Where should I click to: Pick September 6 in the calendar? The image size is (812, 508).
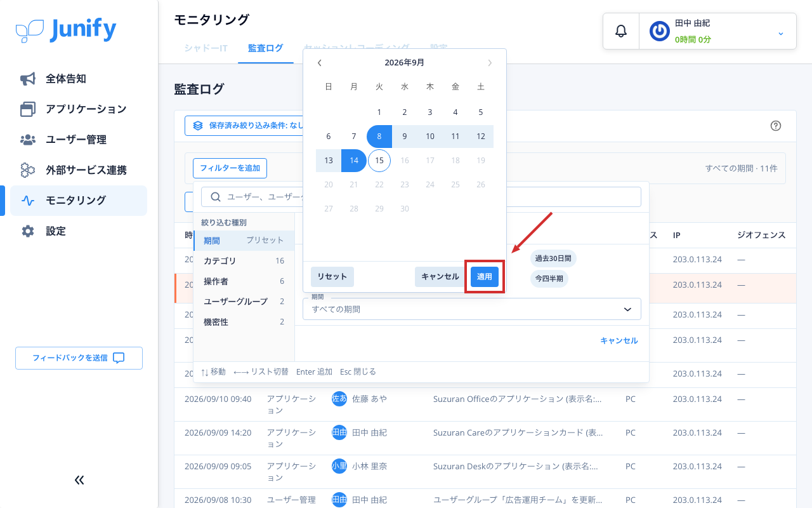point(329,137)
